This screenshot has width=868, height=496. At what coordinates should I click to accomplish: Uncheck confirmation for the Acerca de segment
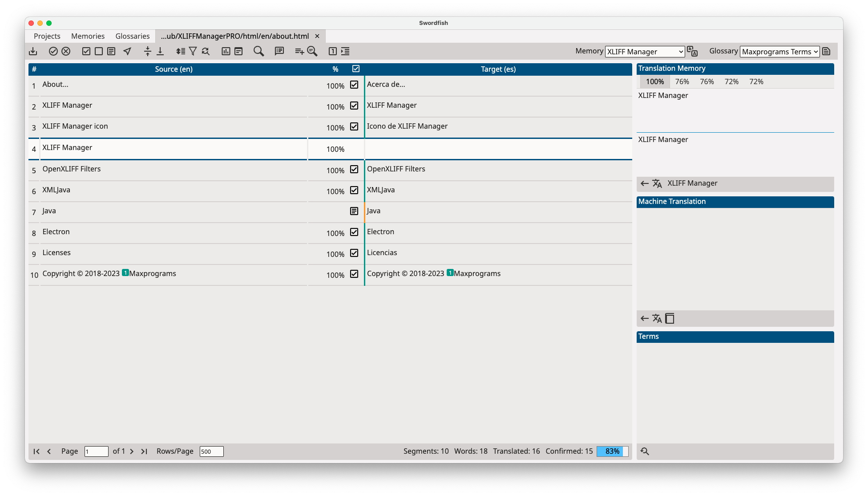coord(354,85)
